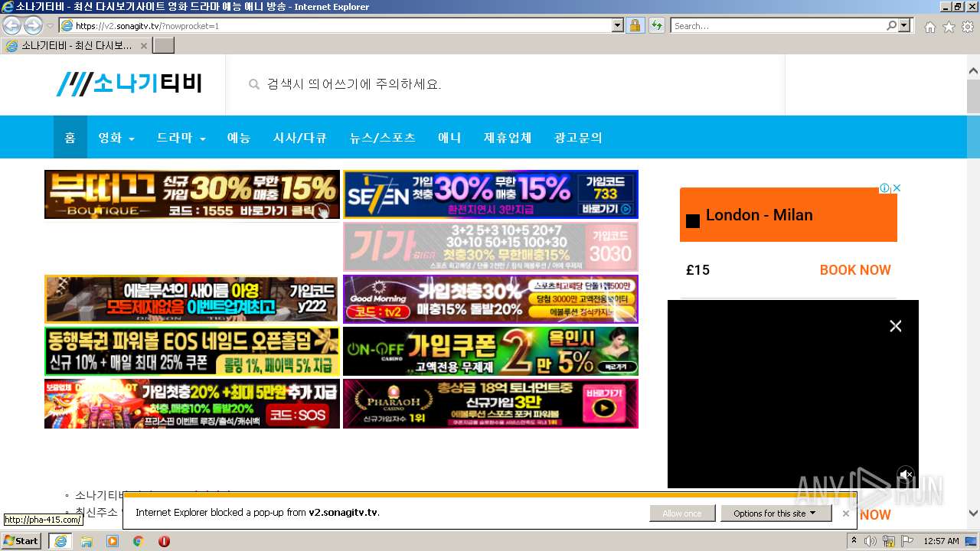
Task: Expand the 영화 dropdown menu
Action: tap(116, 137)
